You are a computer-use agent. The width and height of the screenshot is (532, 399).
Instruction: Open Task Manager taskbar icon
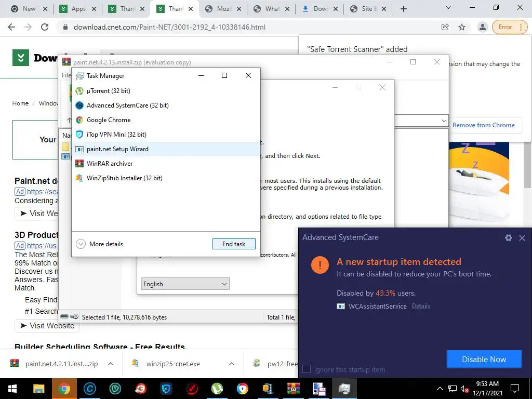[x=344, y=389]
